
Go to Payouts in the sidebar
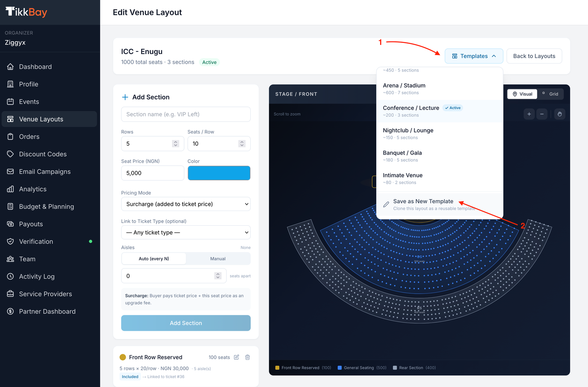[31, 224]
